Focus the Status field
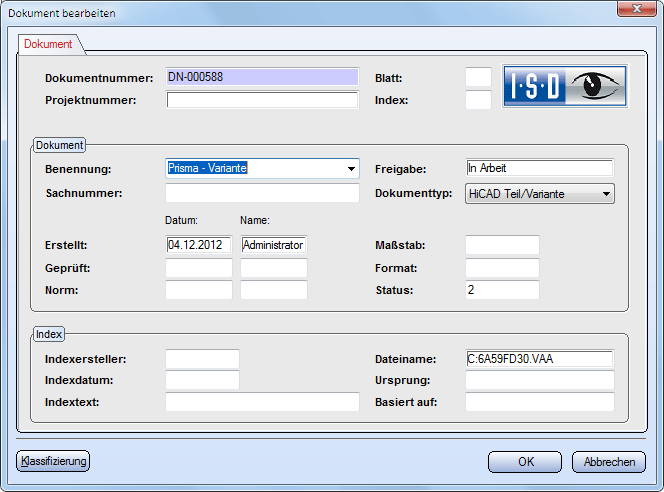The height and width of the screenshot is (492, 664). (x=502, y=290)
